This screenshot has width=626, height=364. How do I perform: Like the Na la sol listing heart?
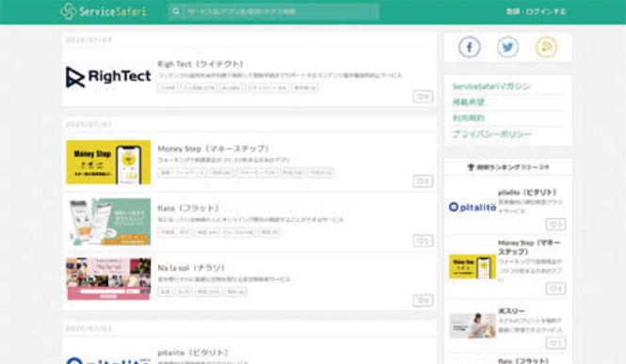pos(423,300)
